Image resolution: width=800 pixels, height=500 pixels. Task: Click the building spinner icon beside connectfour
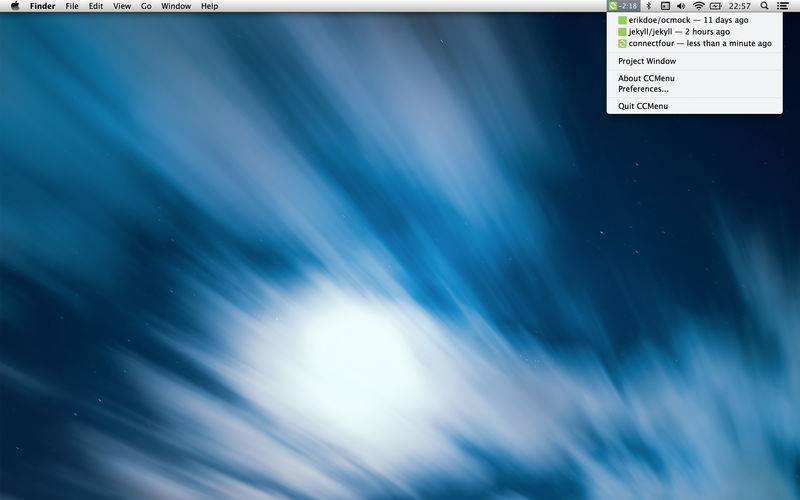[622, 43]
